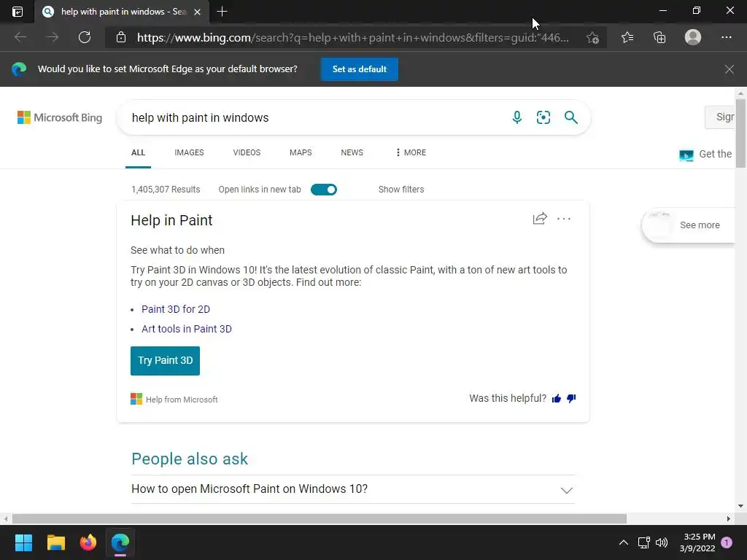The height and width of the screenshot is (560, 747).
Task: Open visual search camera icon
Action: (x=543, y=117)
